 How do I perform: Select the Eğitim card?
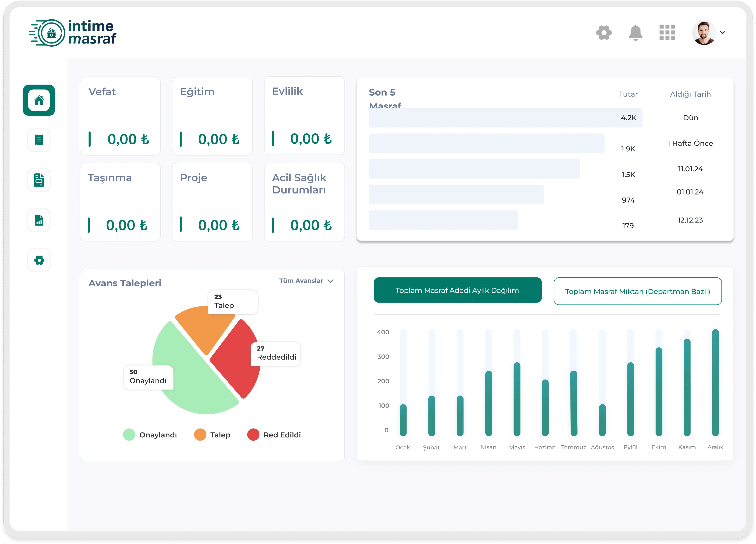pos(212,116)
